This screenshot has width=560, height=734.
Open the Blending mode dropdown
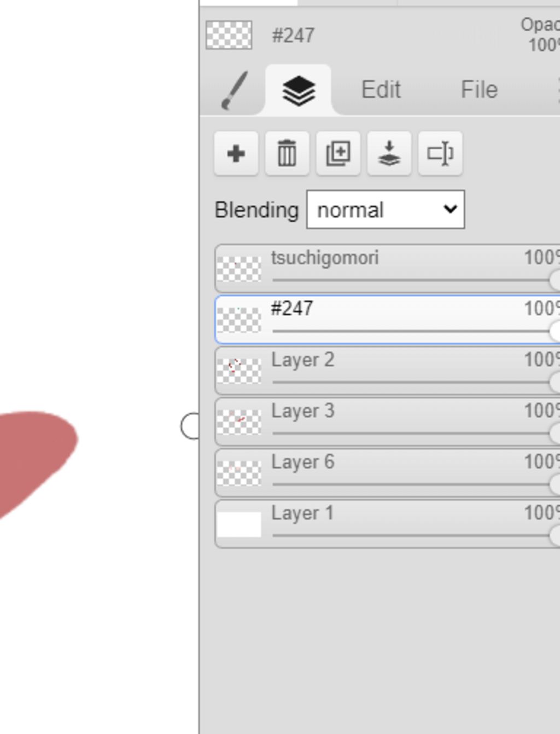(x=386, y=210)
